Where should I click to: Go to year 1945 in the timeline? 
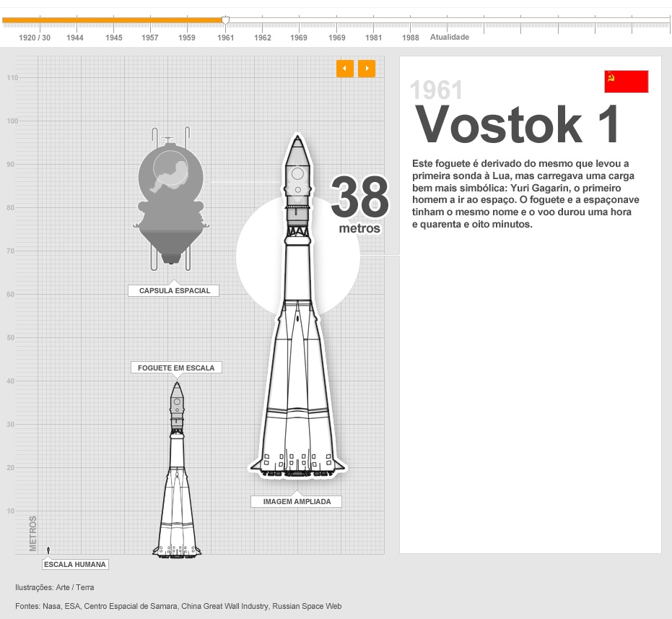pyautogui.click(x=113, y=38)
